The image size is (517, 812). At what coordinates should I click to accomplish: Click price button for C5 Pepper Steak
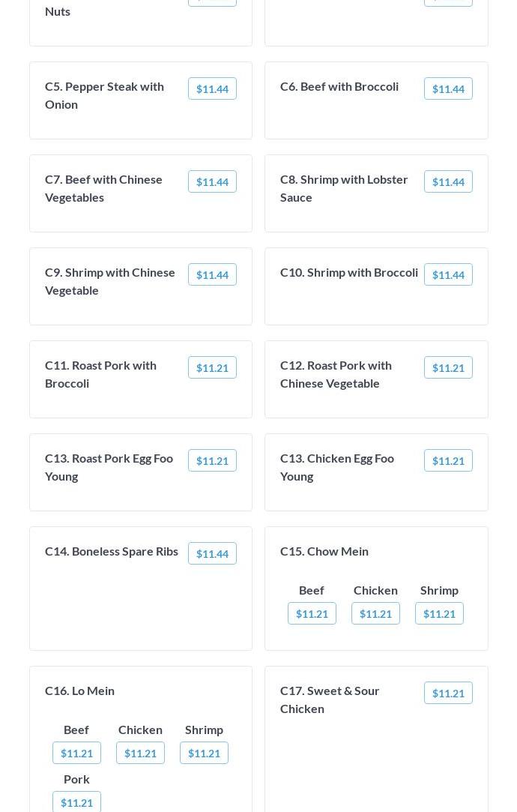pyautogui.click(x=212, y=88)
